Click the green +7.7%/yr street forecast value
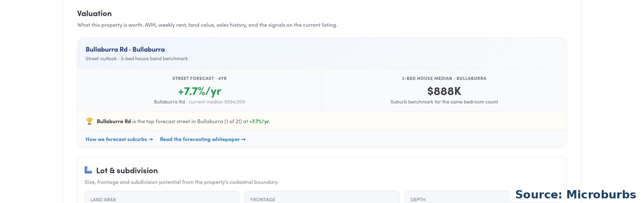 tap(200, 91)
